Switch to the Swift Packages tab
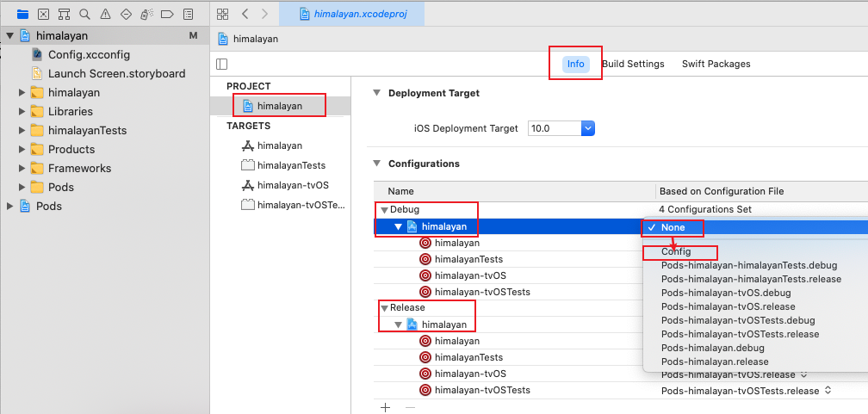The image size is (868, 414). pyautogui.click(x=716, y=64)
